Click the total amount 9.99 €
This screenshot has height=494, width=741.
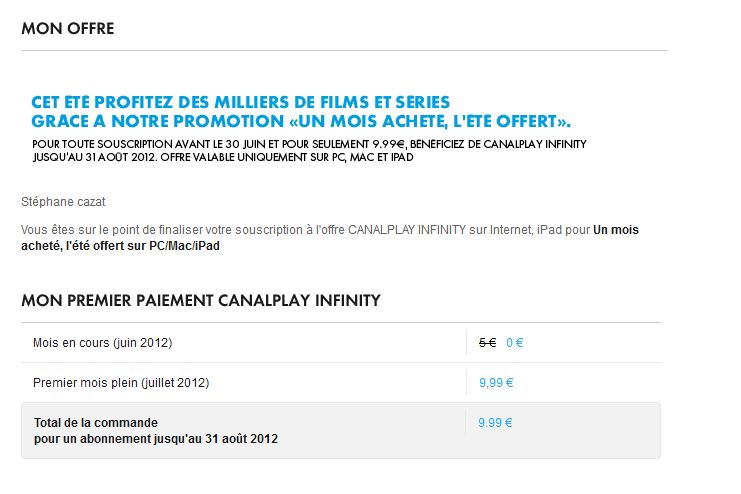click(495, 423)
